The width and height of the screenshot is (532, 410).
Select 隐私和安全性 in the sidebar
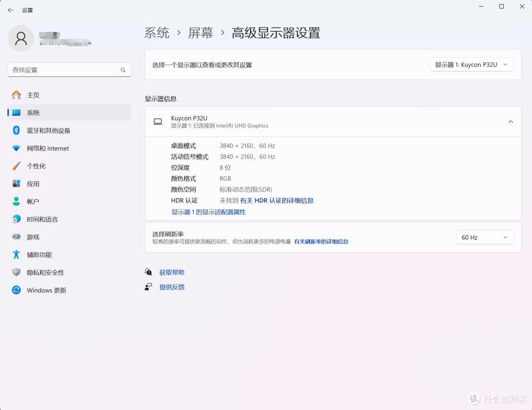coord(69,272)
